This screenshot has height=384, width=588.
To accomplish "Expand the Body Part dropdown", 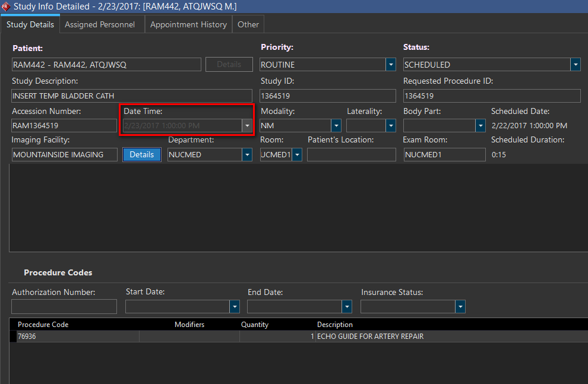I will point(481,126).
